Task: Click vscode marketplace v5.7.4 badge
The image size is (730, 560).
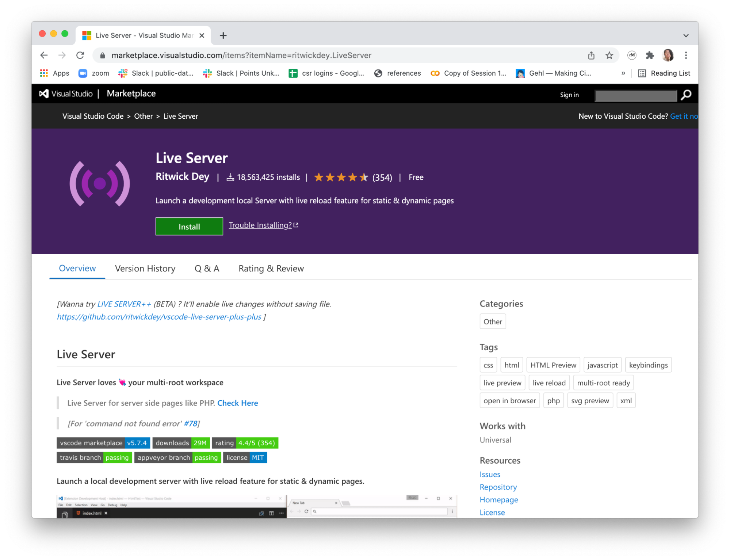Action: coord(103,443)
